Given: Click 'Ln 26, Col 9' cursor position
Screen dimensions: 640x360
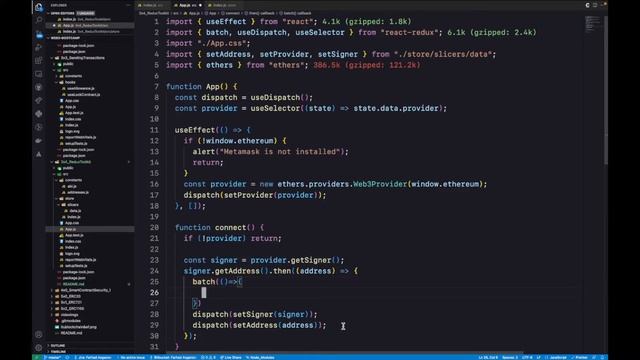Looking at the screenshot, I should point(488,358).
